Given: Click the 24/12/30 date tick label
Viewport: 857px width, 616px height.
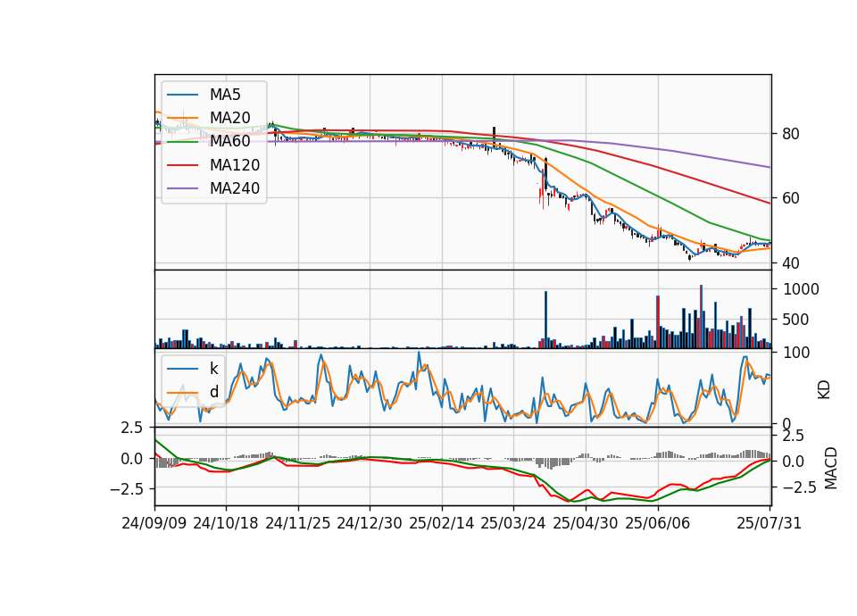Looking at the screenshot, I should (x=370, y=523).
